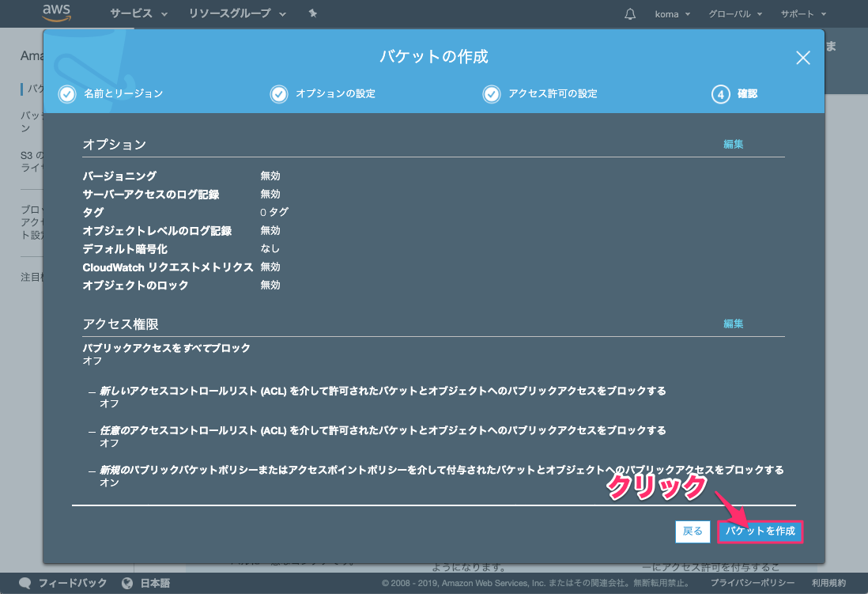Open the notifications bell icon
Viewport: 868px width, 594px height.
click(x=630, y=14)
